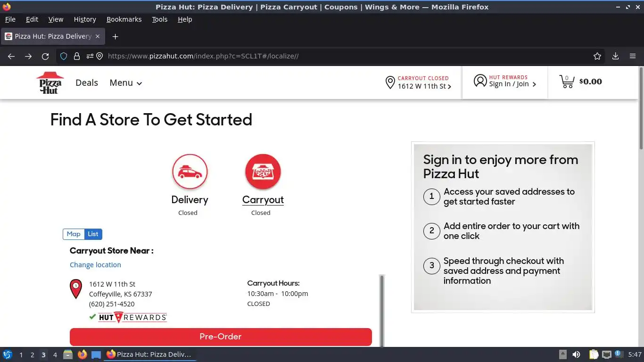
Task: Click the show desktop icon in taskbar
Action: (96, 354)
